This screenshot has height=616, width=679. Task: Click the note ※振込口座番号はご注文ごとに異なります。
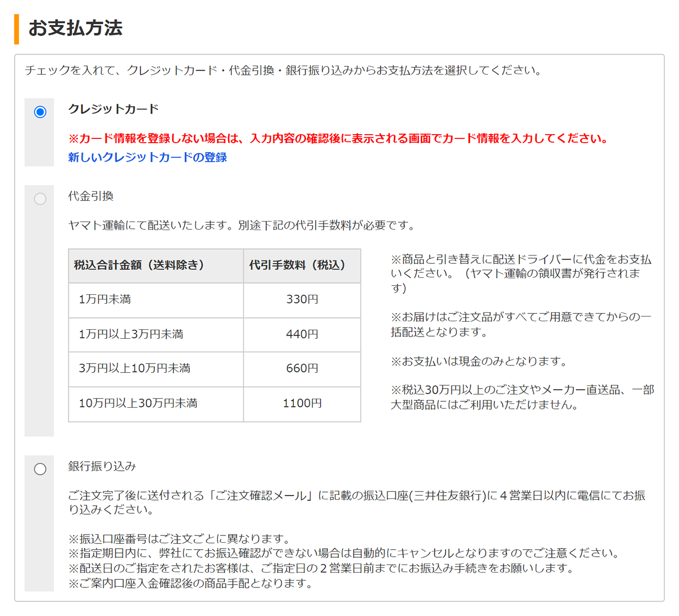pos(180,539)
